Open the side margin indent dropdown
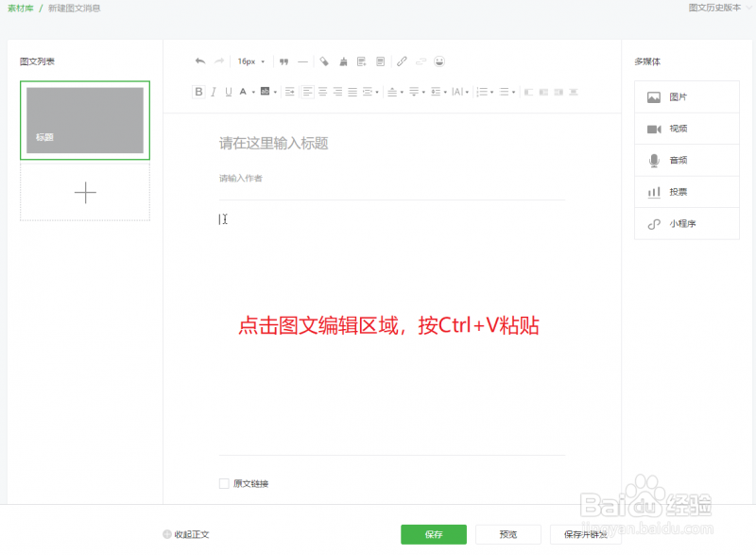756x555 pixels. pos(370,92)
